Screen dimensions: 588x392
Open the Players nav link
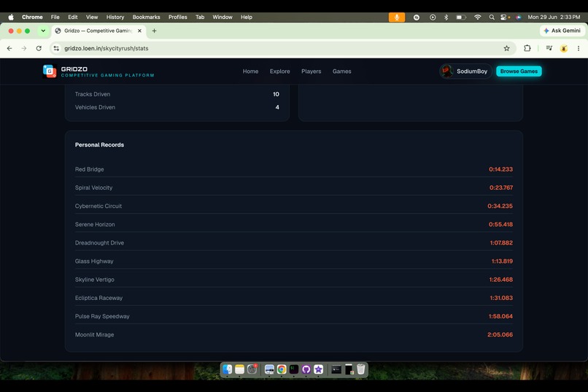point(312,72)
